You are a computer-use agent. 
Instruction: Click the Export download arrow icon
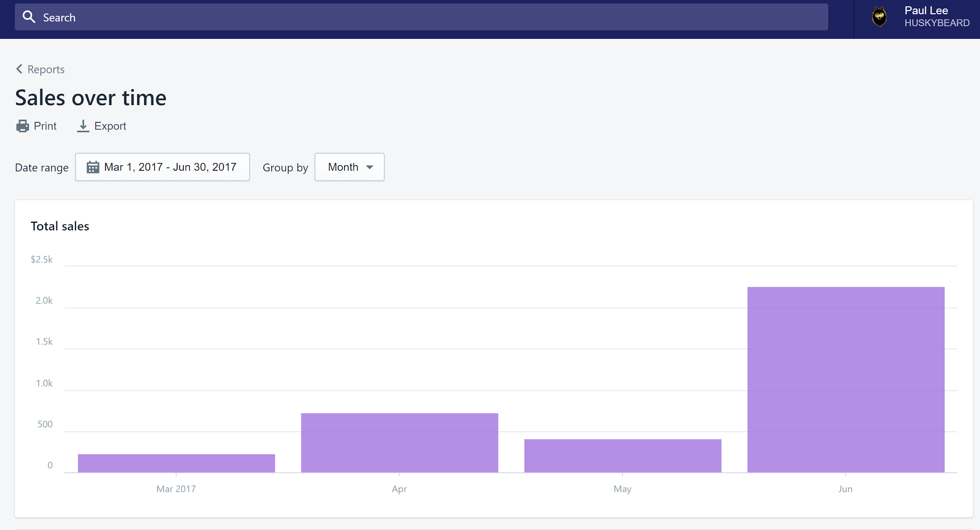(83, 126)
